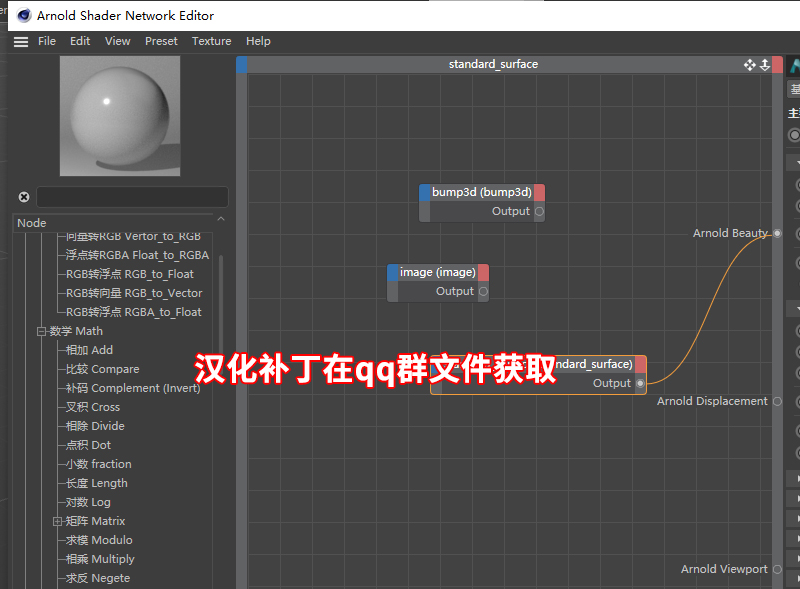Click the image node Output port
This screenshot has height=589, width=800.
pyautogui.click(x=484, y=291)
